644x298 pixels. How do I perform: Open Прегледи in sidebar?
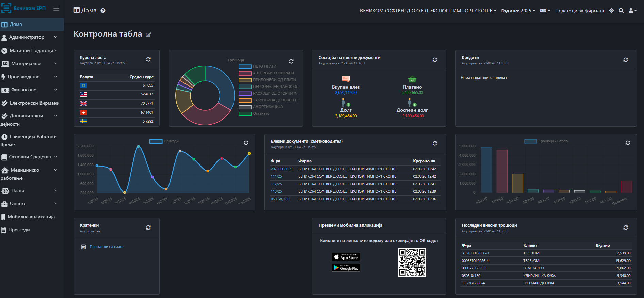32,230
